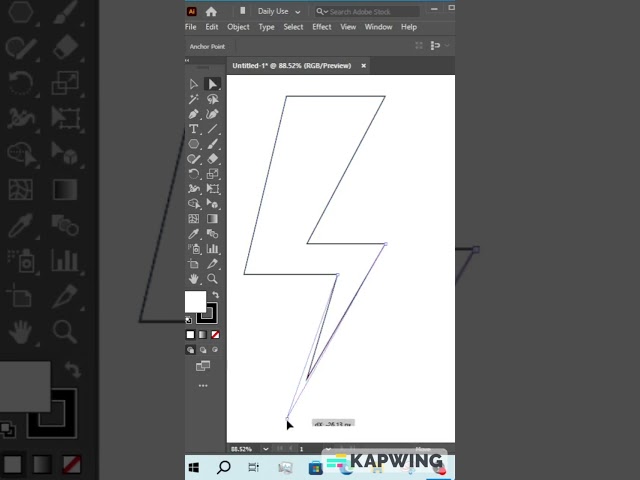Select the Slice tool
The width and height of the screenshot is (640, 480).
212,264
